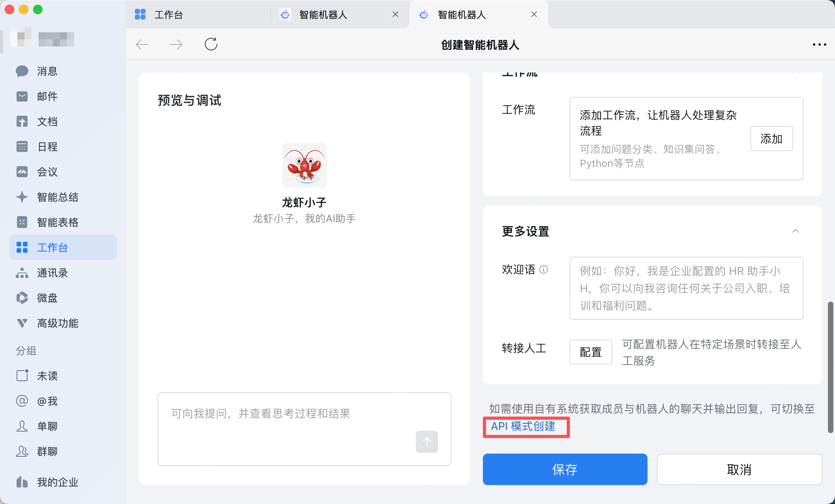835x504 pixels.
Task: Click the back arrow navigation icon
Action: coord(142,44)
